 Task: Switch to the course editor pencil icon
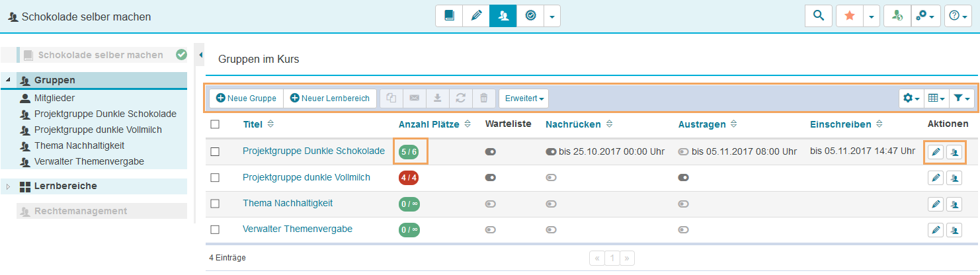click(x=476, y=16)
